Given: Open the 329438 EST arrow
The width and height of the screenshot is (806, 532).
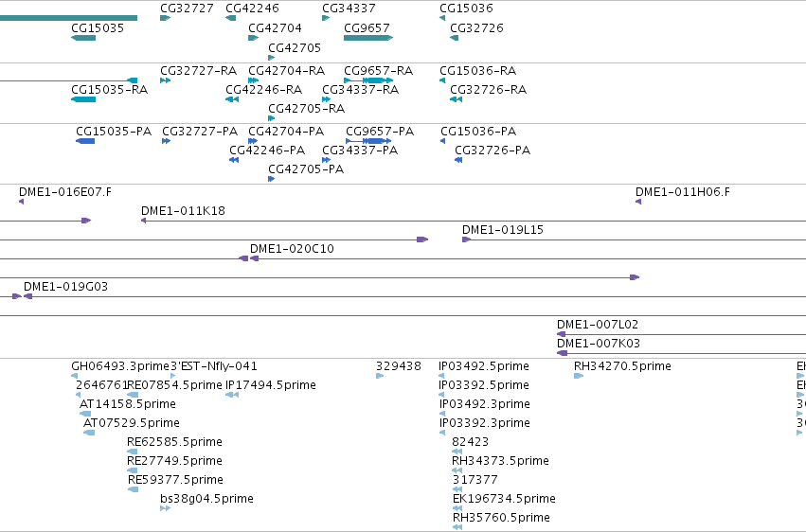Looking at the screenshot, I should [380, 376].
